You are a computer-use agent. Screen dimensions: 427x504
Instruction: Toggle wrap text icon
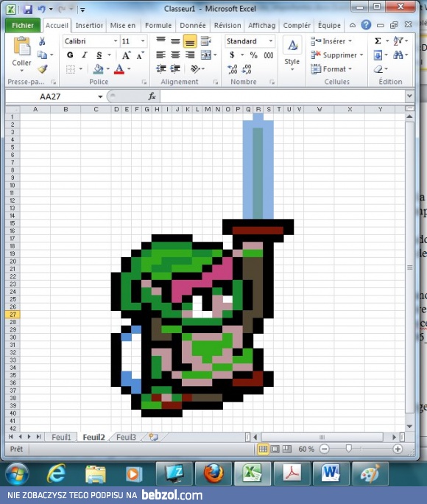coord(205,41)
